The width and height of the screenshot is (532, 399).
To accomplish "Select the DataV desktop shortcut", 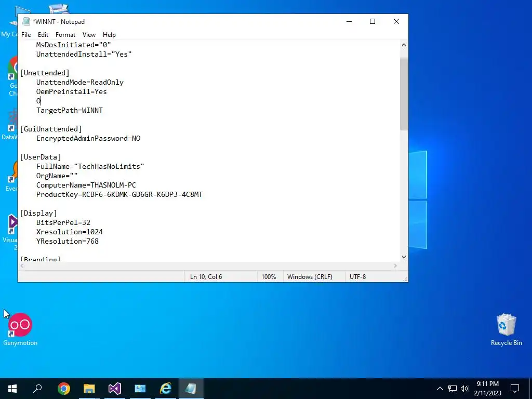I will (9, 126).
